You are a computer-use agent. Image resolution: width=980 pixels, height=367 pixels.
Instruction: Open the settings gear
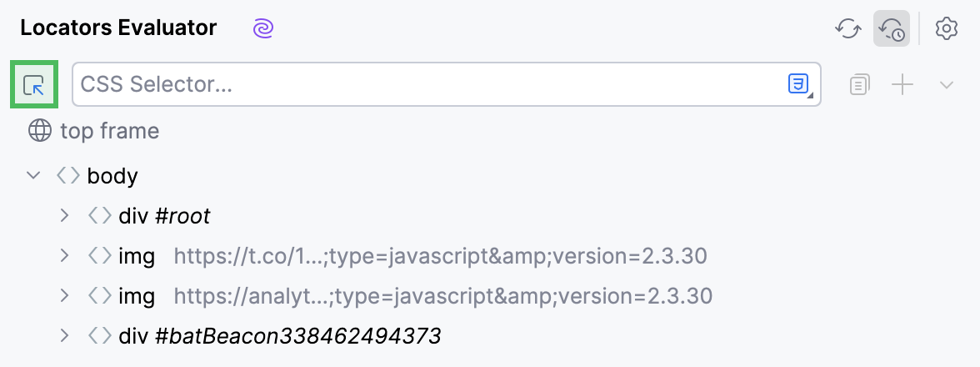tap(946, 28)
